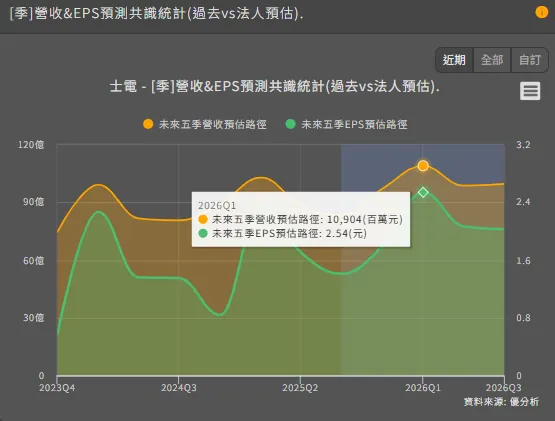This screenshot has width=555, height=421.
Task: Click the 士電 chart title
Action: point(275,86)
